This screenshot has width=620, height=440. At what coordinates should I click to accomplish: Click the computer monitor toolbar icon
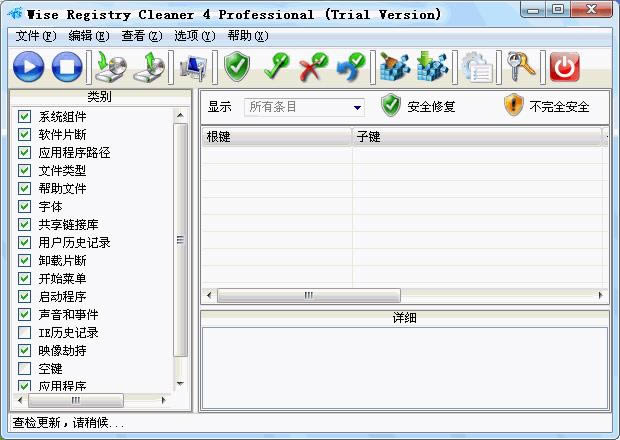pyautogui.click(x=193, y=67)
